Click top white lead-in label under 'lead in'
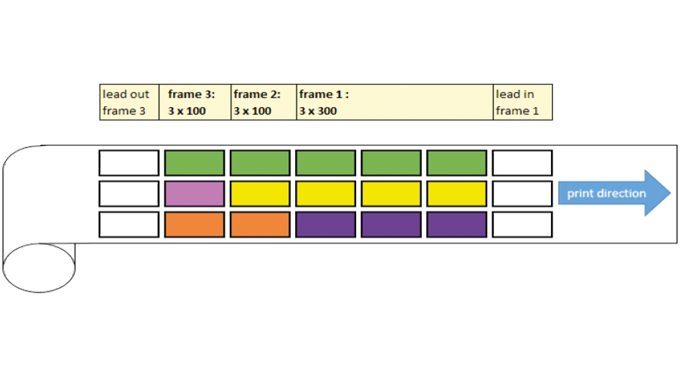 click(522, 163)
